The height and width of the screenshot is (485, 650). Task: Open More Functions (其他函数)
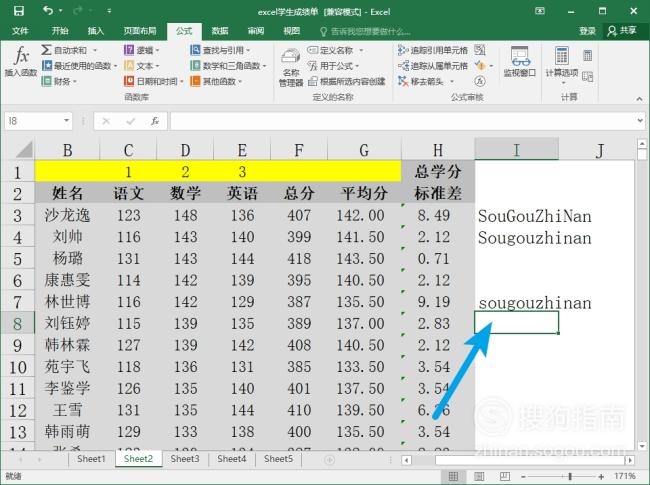(x=213, y=81)
